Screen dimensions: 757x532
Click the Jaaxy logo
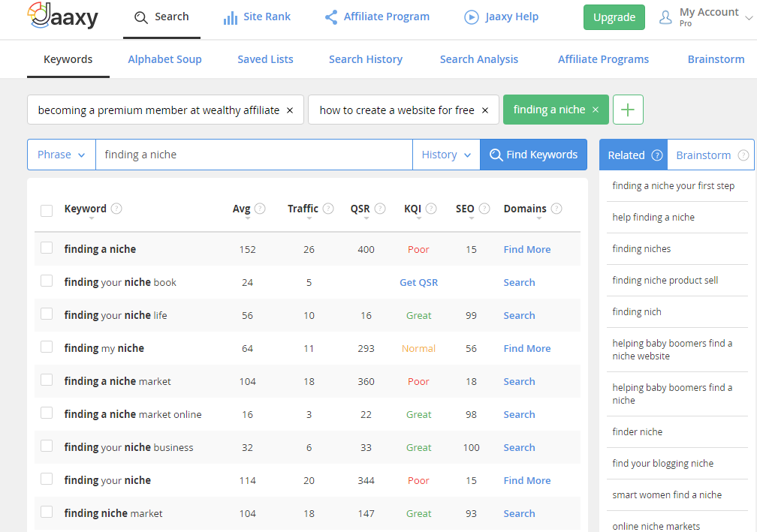[x=63, y=16]
